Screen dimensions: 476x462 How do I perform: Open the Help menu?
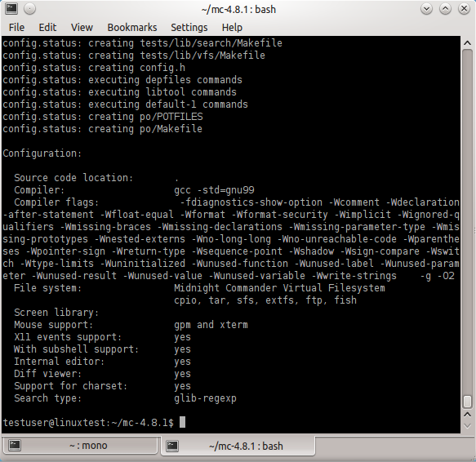(232, 28)
